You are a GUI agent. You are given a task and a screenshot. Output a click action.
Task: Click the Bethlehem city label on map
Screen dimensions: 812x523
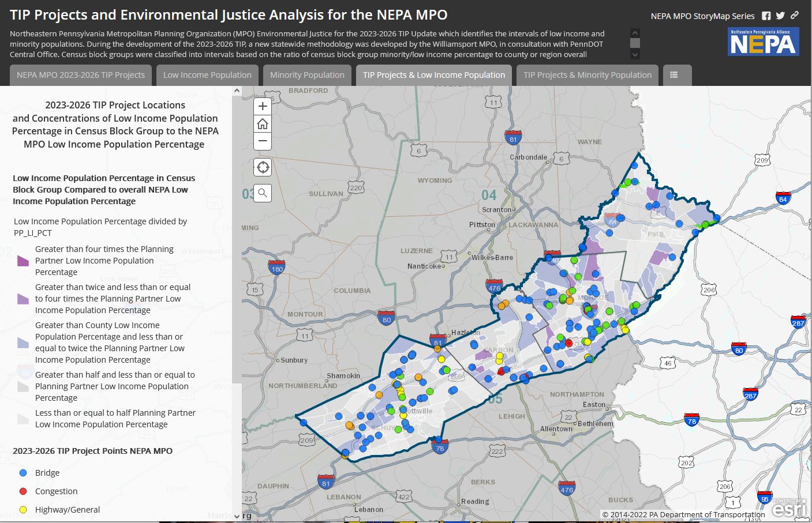coord(596,424)
